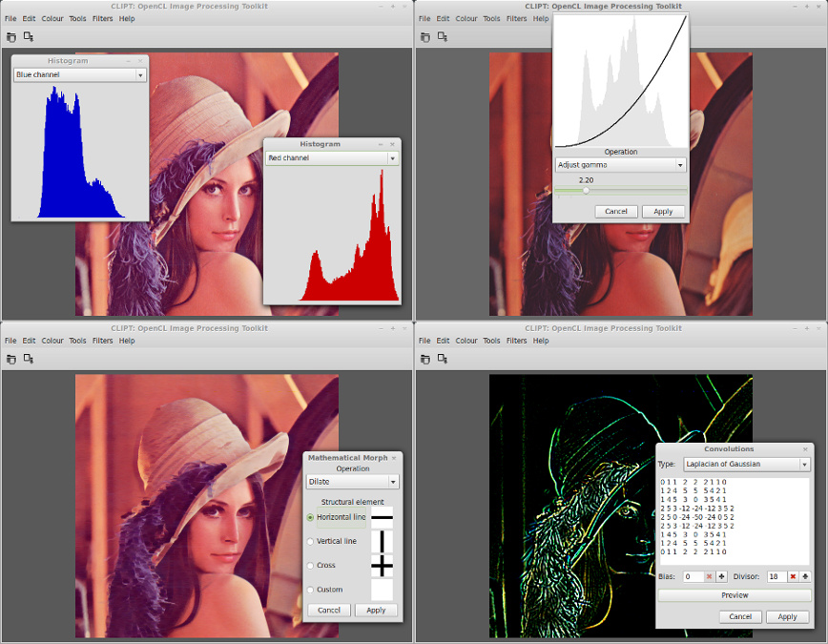
Task: Close the Blue channel Histogram dialog
Action: click(140, 61)
